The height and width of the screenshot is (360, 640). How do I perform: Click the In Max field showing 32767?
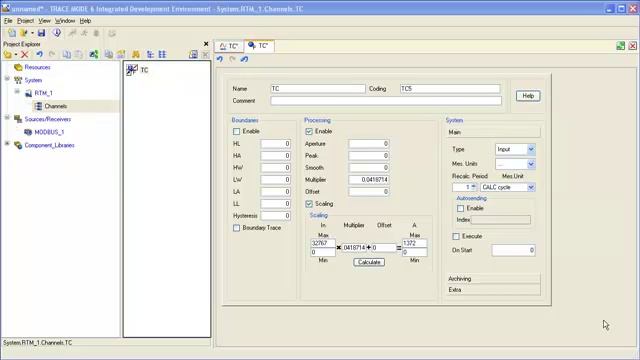(323, 243)
